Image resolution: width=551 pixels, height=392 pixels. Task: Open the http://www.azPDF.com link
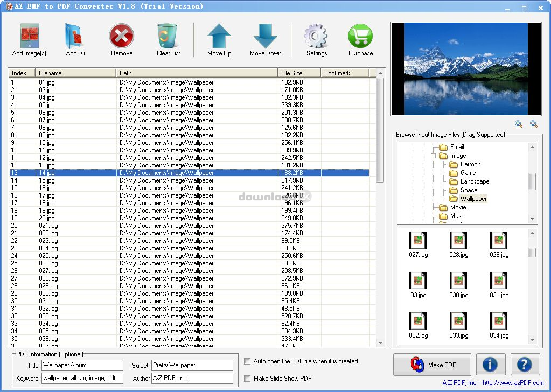tap(513, 383)
